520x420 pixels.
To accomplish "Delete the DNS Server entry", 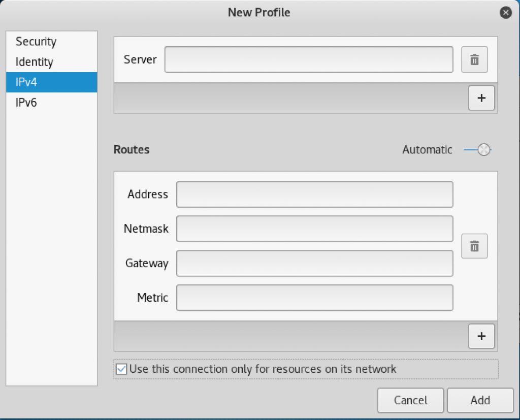I will (474, 60).
